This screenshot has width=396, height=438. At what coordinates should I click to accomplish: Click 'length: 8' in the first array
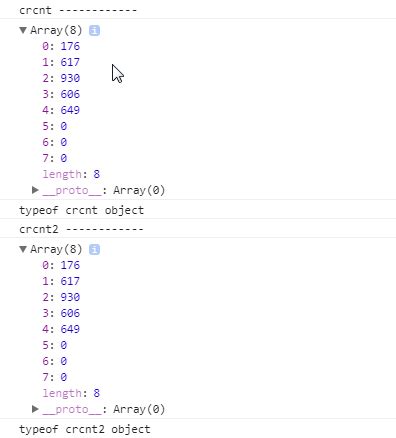tap(71, 174)
